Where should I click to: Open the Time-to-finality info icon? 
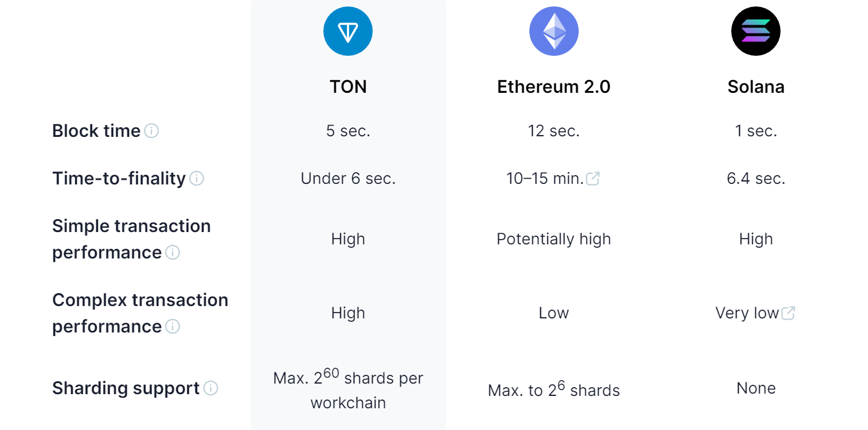click(x=197, y=179)
